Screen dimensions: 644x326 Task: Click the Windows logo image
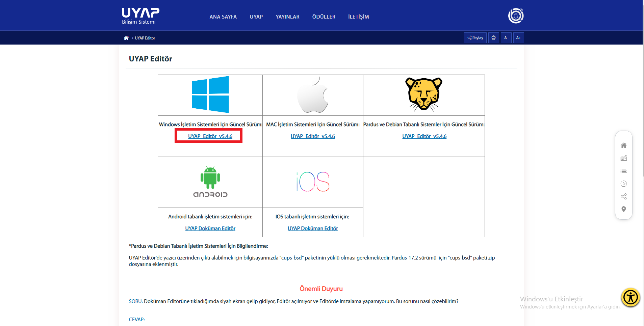tap(210, 94)
